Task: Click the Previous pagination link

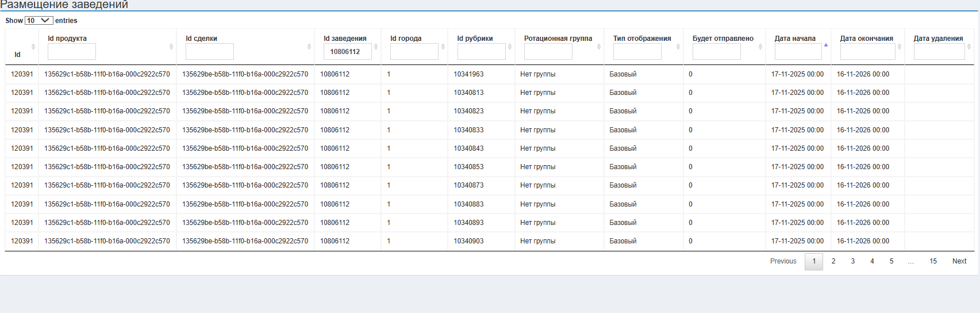Action: point(783,261)
